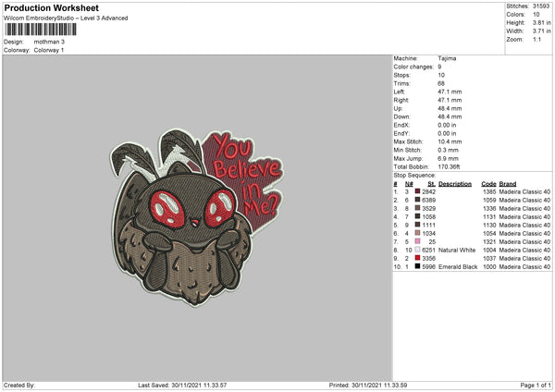Click the stitch count '3356' in row 9
Image resolution: width=555 pixels, height=392 pixels.
click(428, 258)
